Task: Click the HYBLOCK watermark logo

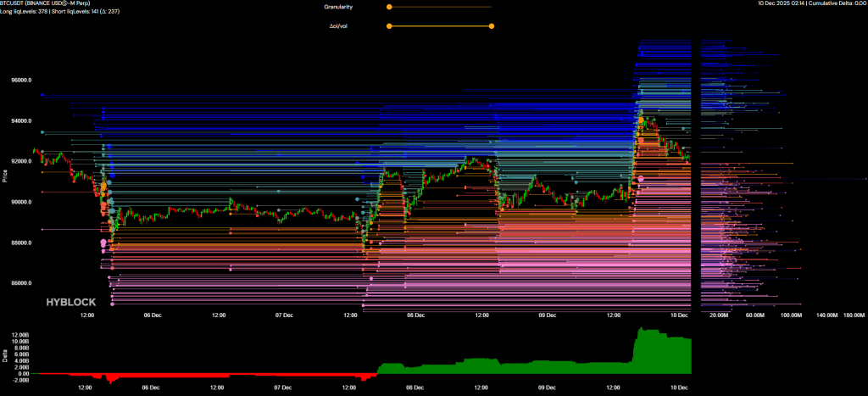Action: [x=70, y=302]
